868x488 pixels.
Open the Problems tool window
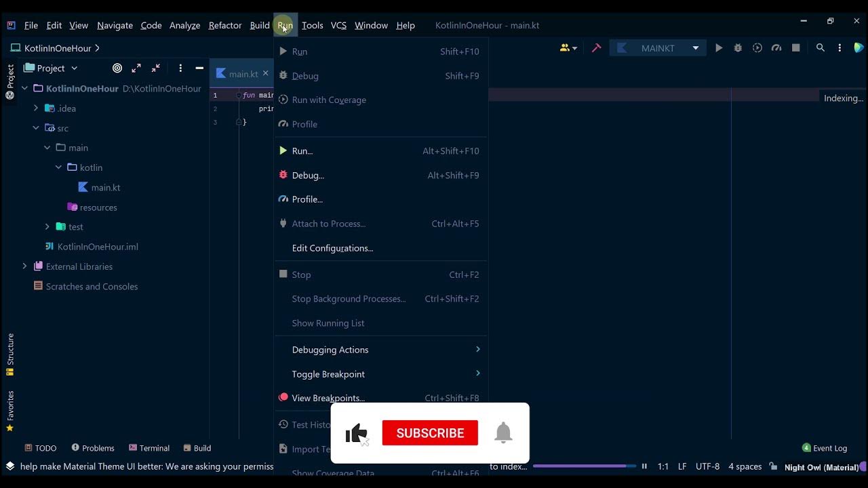[x=93, y=448]
